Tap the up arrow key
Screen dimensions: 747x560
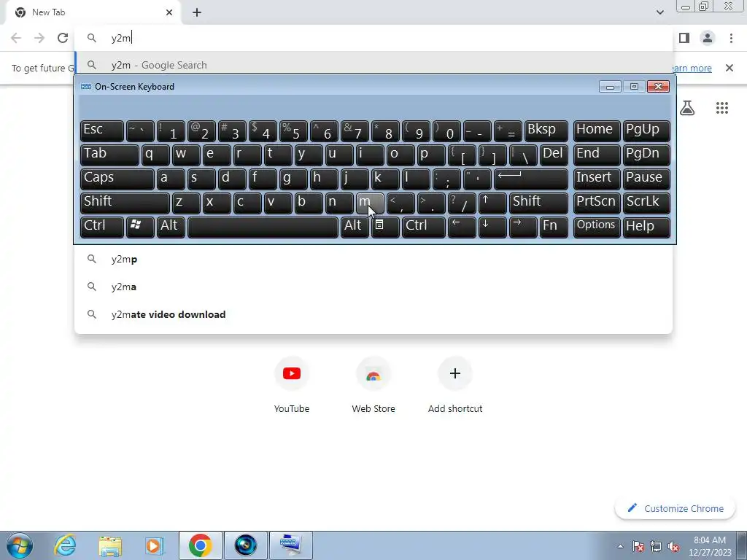pos(492,203)
